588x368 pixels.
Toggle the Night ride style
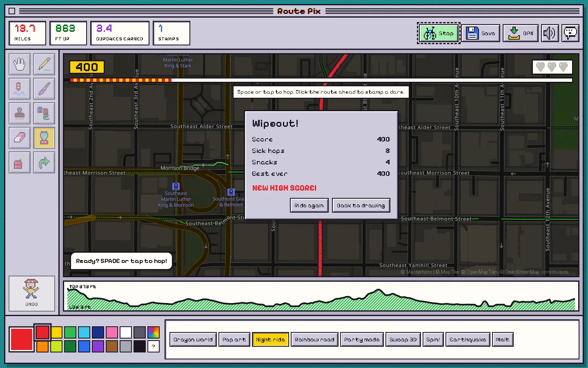(x=270, y=339)
